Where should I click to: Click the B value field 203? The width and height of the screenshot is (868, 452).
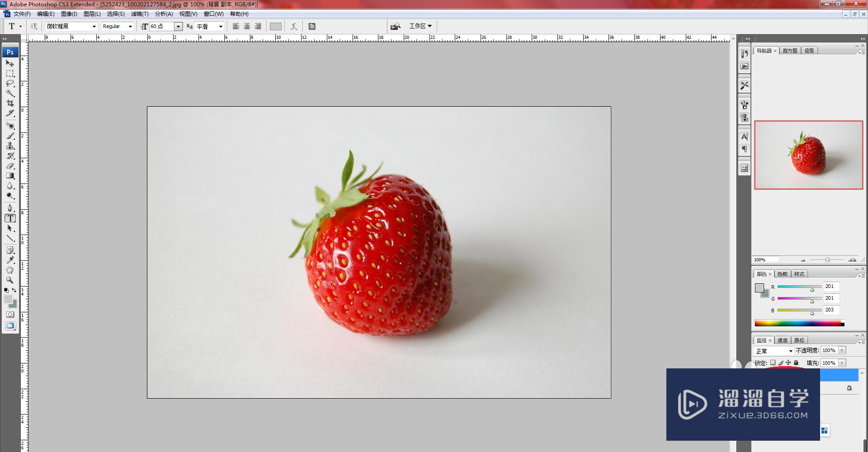[831, 310]
